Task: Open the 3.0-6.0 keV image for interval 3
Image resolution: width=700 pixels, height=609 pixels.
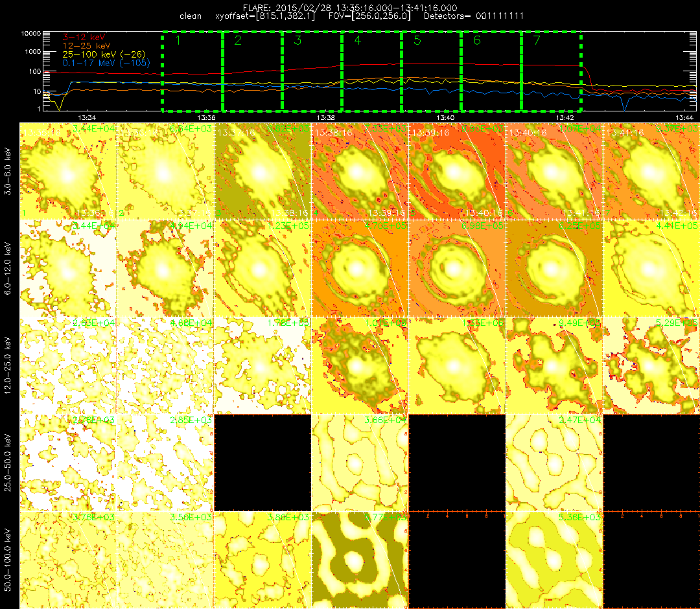Action: pos(262,171)
